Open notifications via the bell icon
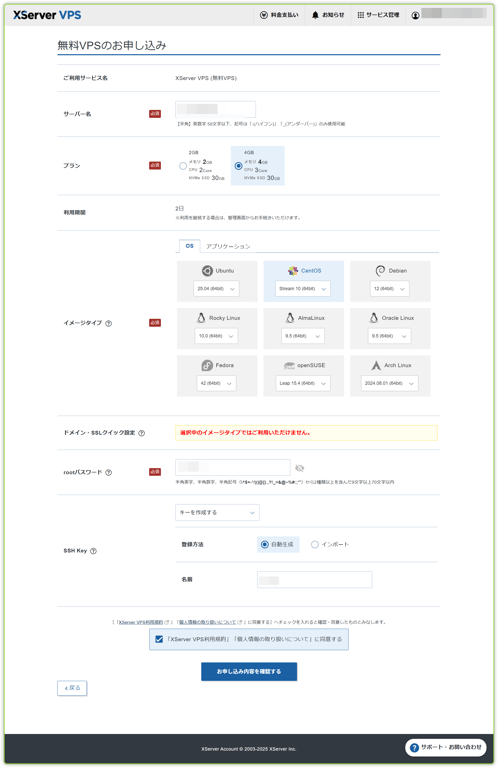This screenshot has width=498, height=768. (x=315, y=15)
